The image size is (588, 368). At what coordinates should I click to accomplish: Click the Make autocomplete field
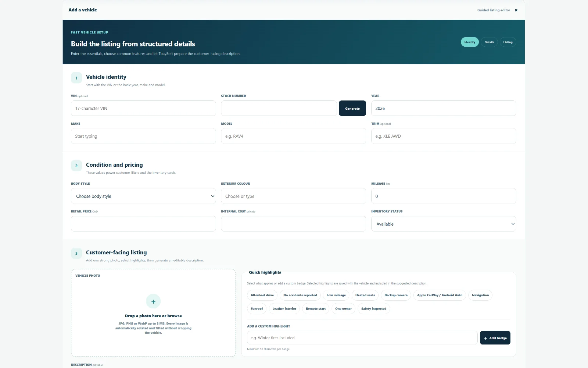[143, 136]
